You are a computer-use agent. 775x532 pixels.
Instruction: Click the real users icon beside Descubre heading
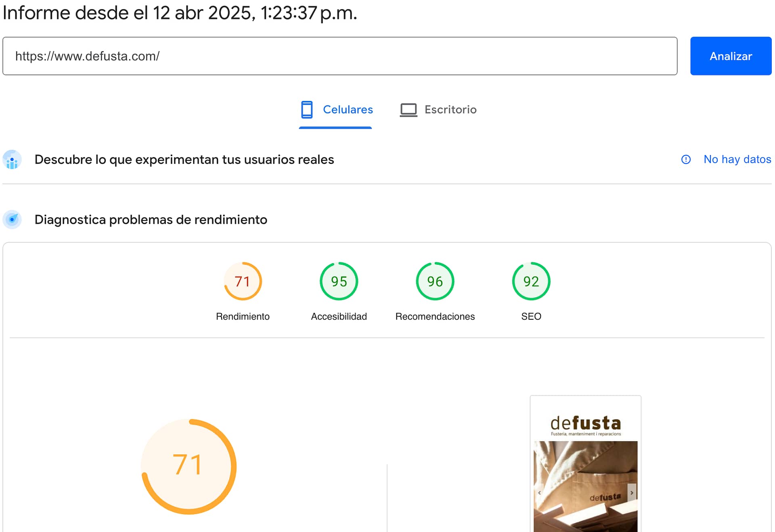tap(12, 160)
